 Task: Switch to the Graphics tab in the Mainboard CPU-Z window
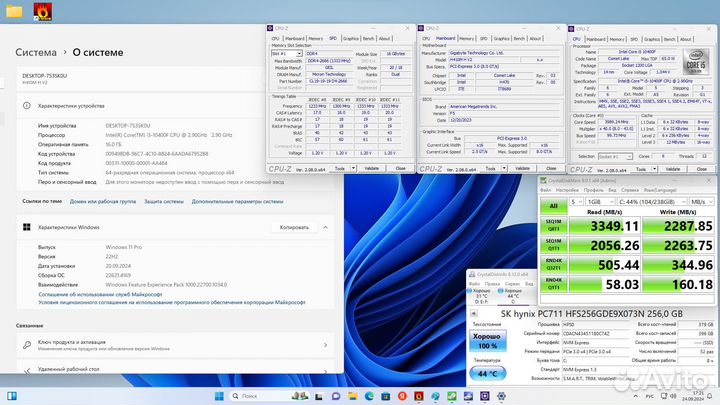[x=501, y=39]
